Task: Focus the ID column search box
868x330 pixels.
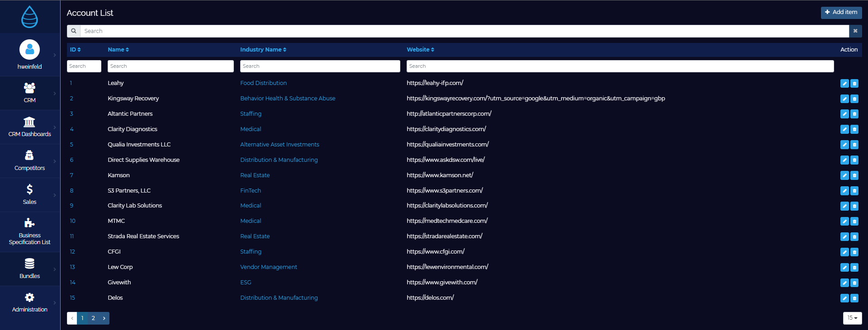Action: (84, 66)
